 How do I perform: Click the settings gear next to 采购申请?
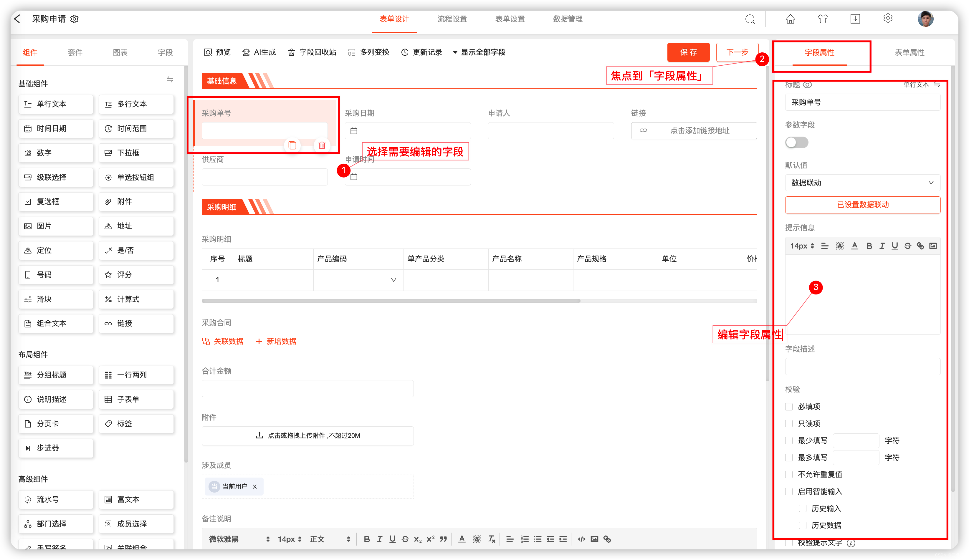point(75,19)
